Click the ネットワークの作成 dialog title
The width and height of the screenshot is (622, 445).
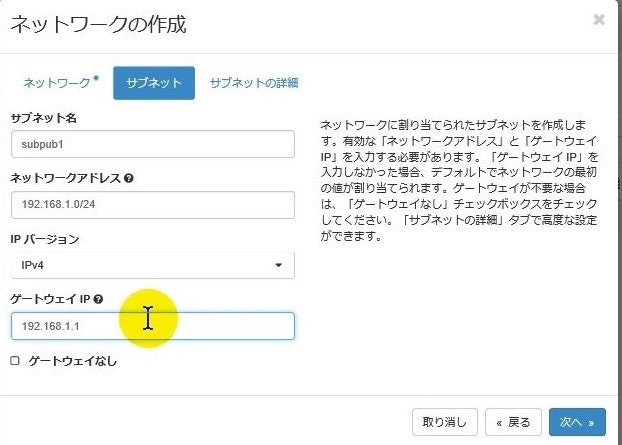[x=98, y=25]
